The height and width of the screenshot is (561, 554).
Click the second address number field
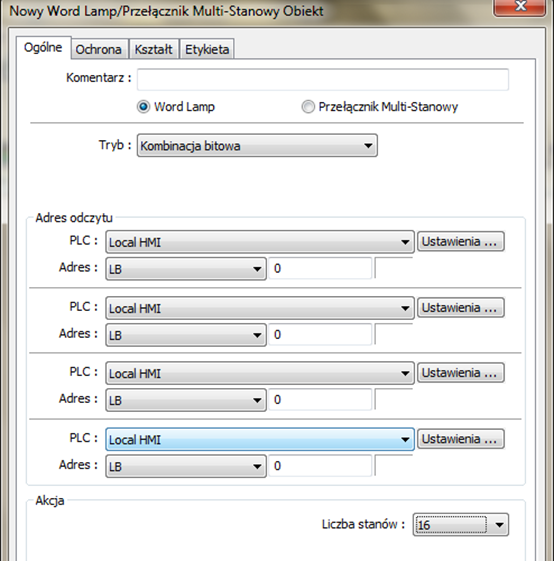[320, 335]
